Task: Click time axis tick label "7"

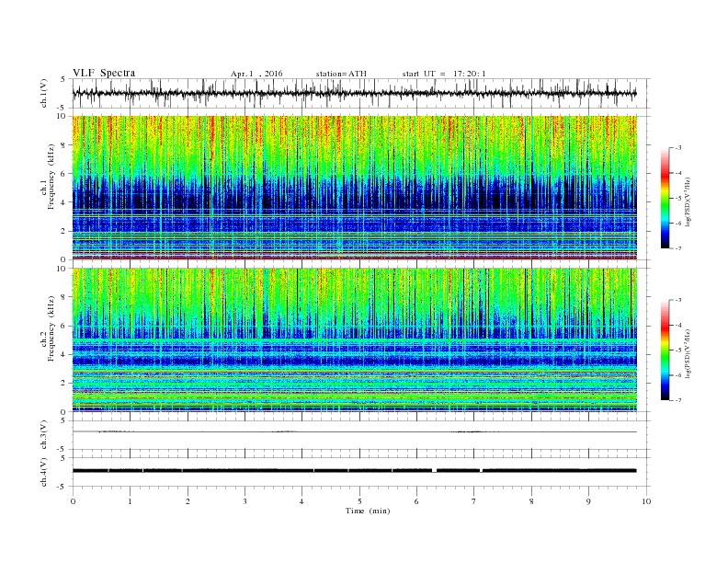Action: click(x=474, y=501)
